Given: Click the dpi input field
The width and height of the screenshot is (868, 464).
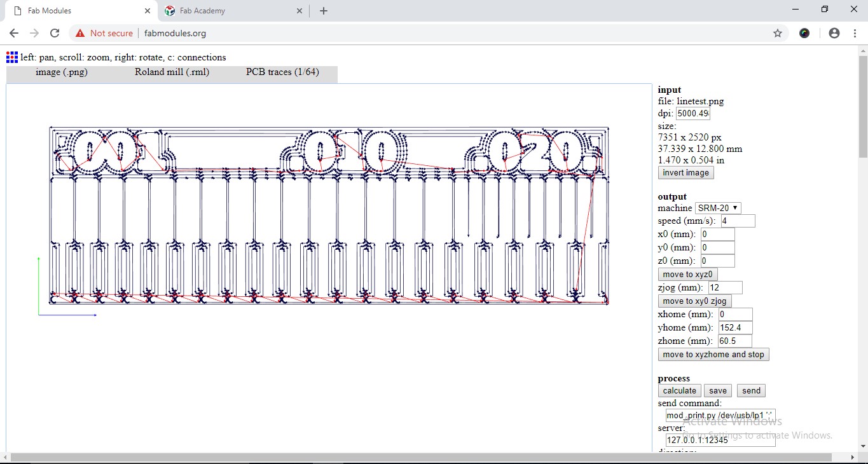Looking at the screenshot, I should [692, 114].
